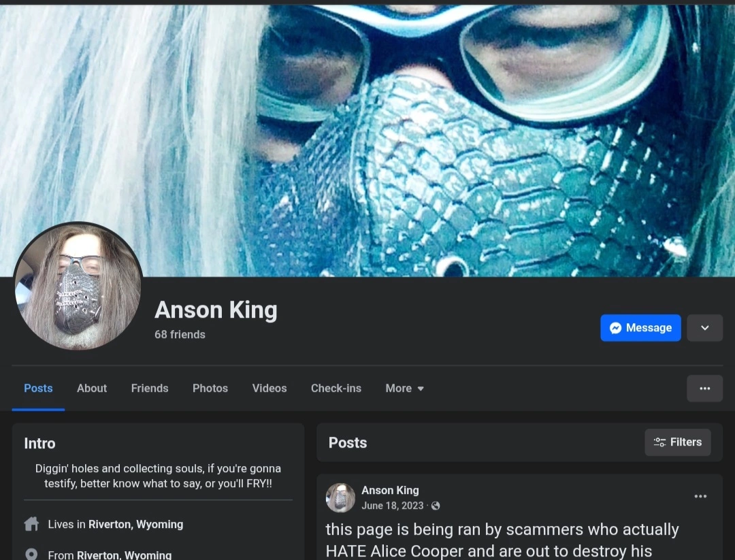
Task: Click the location pin icon beside From
Action: 31,555
